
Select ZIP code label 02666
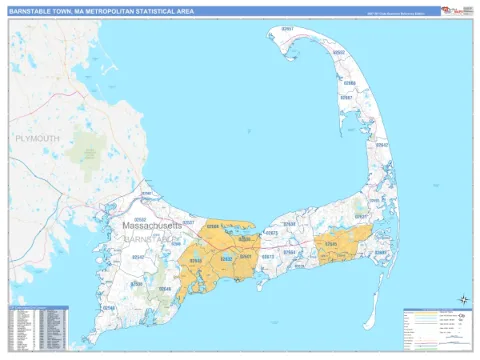point(349,83)
